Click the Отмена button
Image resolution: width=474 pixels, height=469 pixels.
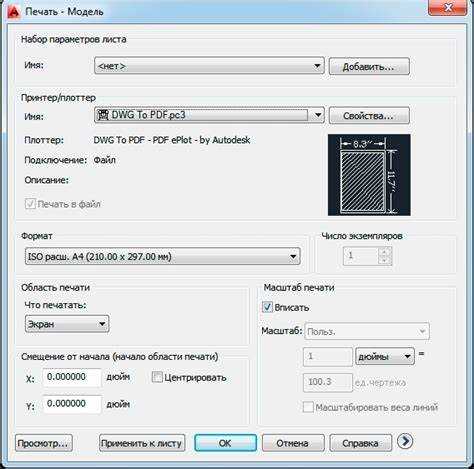tap(293, 443)
